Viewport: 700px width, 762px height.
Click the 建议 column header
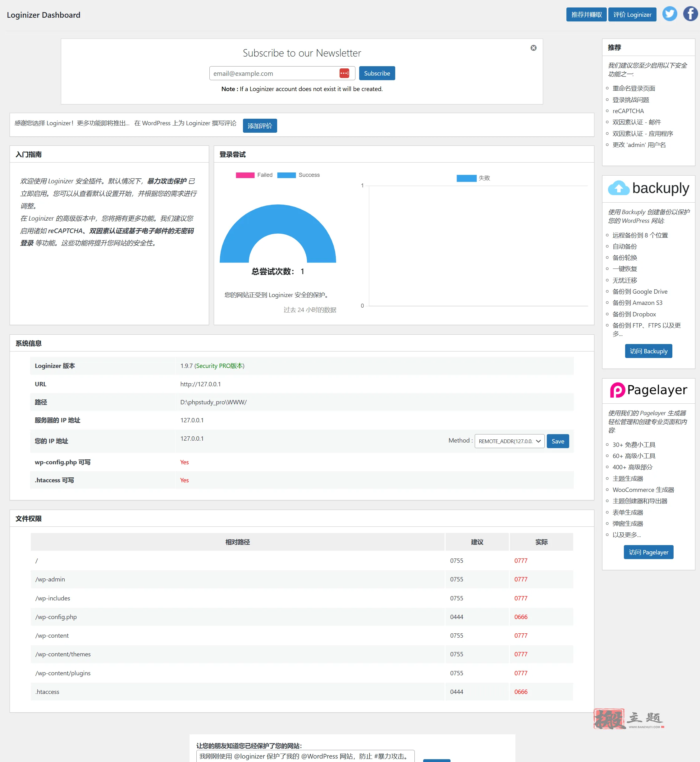point(477,542)
